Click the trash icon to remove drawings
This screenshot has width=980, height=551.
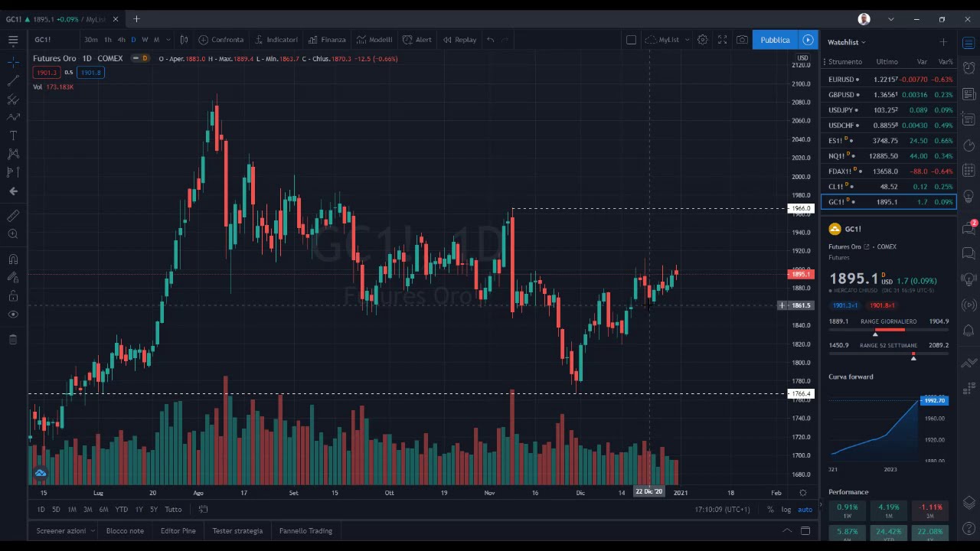point(13,339)
